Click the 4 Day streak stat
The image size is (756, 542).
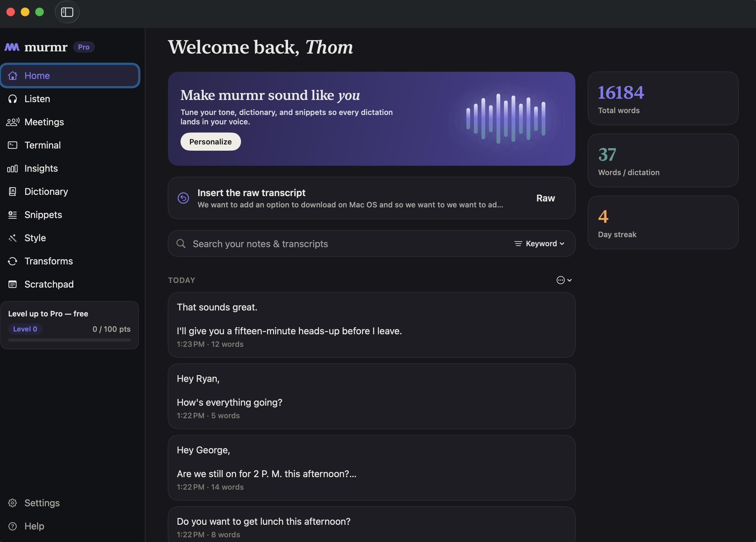663,222
